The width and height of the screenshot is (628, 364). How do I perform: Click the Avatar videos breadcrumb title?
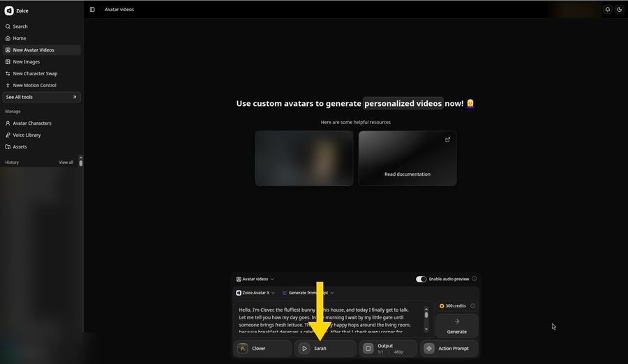(x=119, y=10)
